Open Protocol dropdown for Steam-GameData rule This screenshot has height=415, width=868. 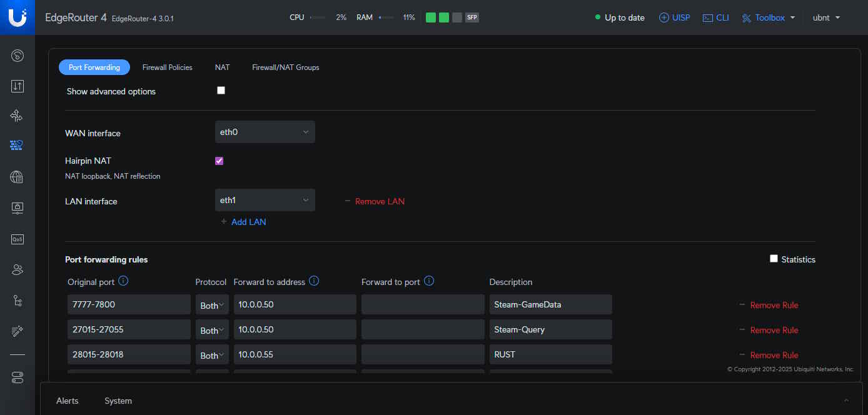tap(212, 305)
